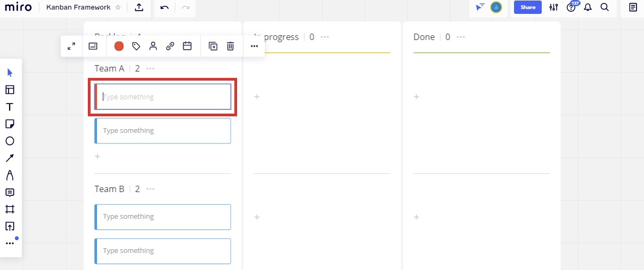Select the Sticky note tool
Viewport: 644px width, 270px height.
coord(10,124)
